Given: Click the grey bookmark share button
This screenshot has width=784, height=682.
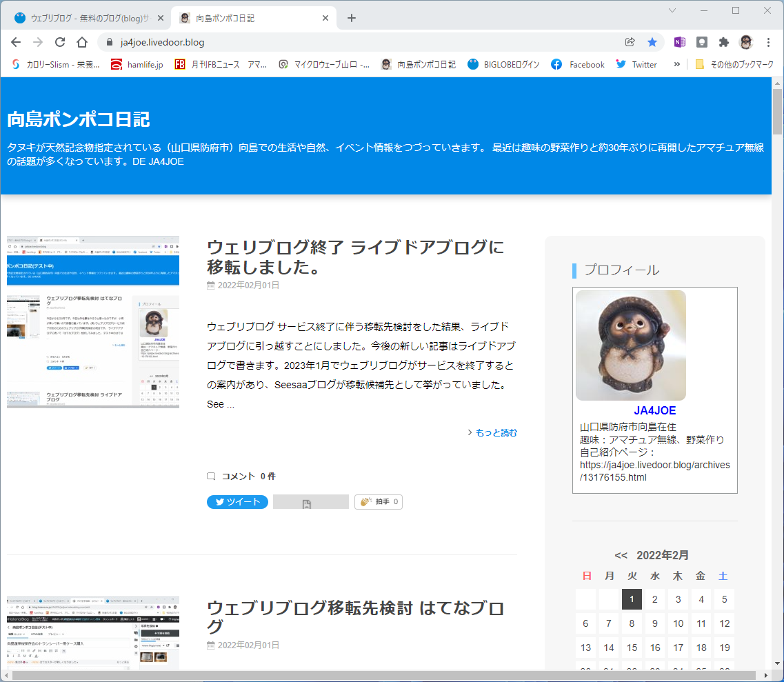Looking at the screenshot, I should 311,502.
